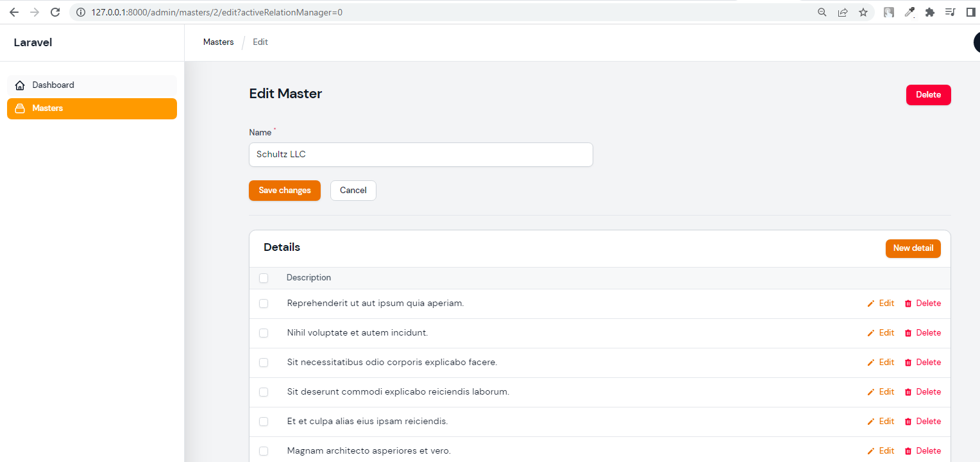
Task: Open the user avatar menu at top right
Action: point(977,42)
